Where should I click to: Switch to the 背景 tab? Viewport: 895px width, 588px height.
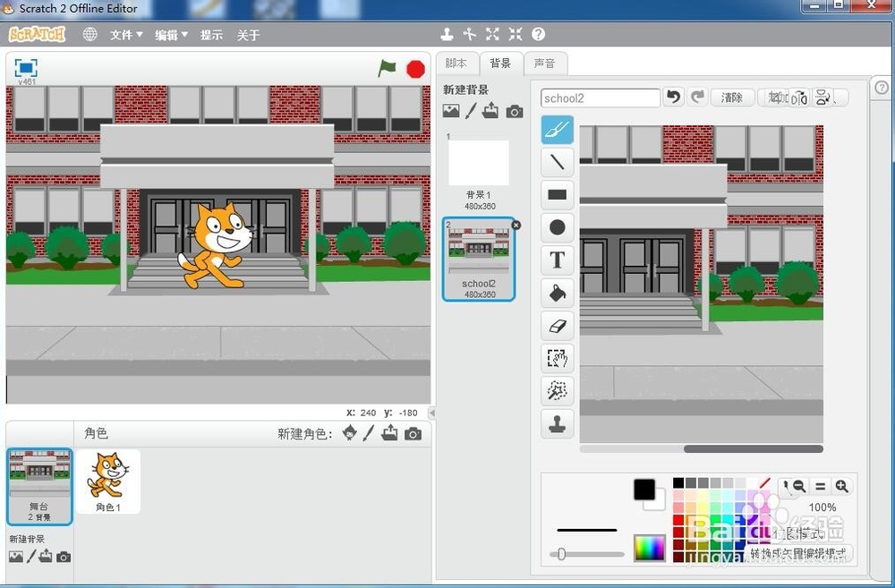coord(500,64)
